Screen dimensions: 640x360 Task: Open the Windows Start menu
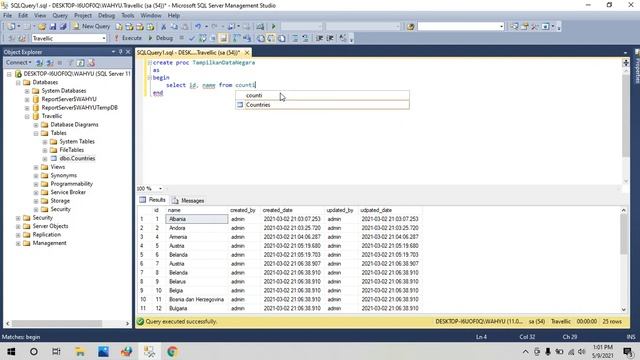pos(11,351)
